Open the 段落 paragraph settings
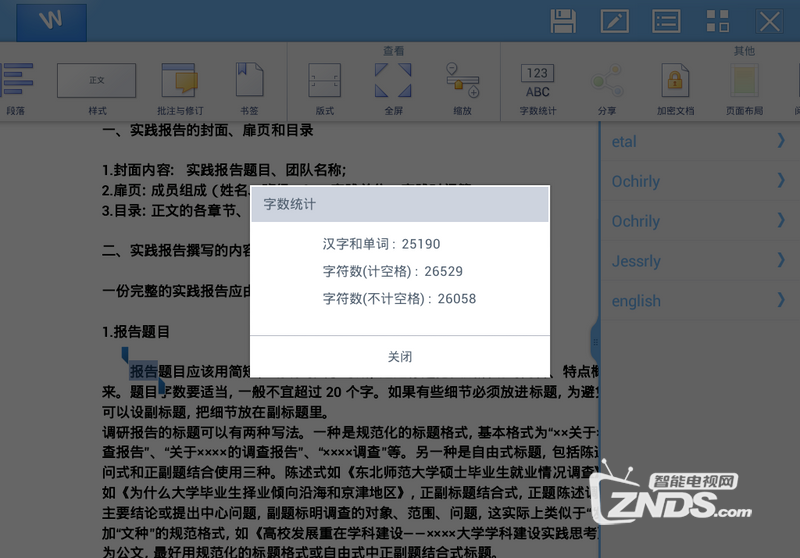 [16, 88]
